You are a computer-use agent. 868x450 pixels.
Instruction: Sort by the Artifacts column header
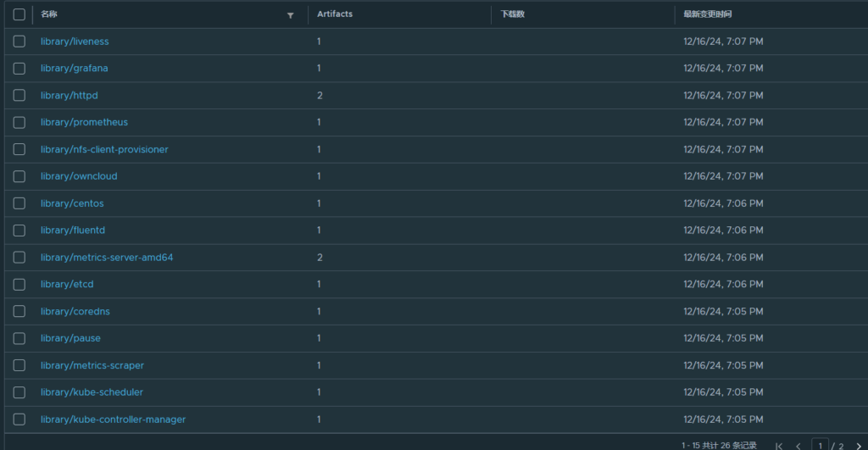[335, 14]
